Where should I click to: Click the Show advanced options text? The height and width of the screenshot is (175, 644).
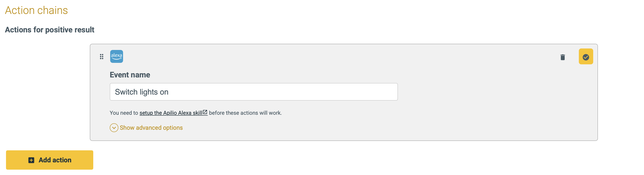coord(151,128)
